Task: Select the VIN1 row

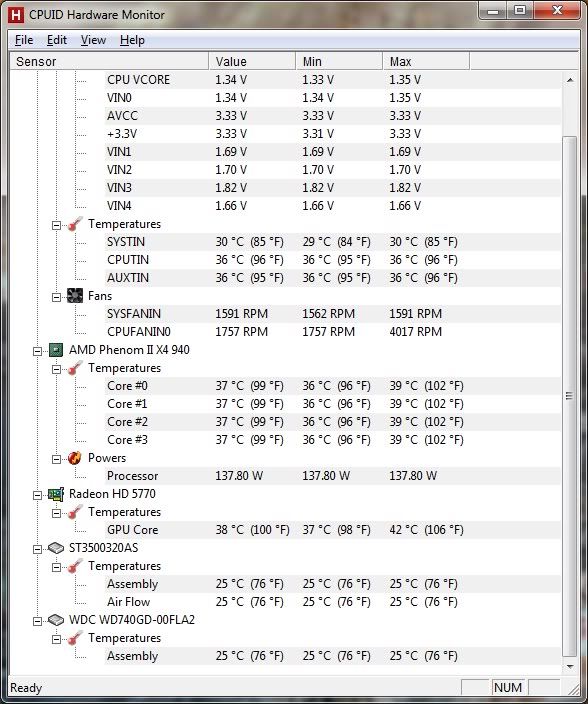Action: (332, 151)
